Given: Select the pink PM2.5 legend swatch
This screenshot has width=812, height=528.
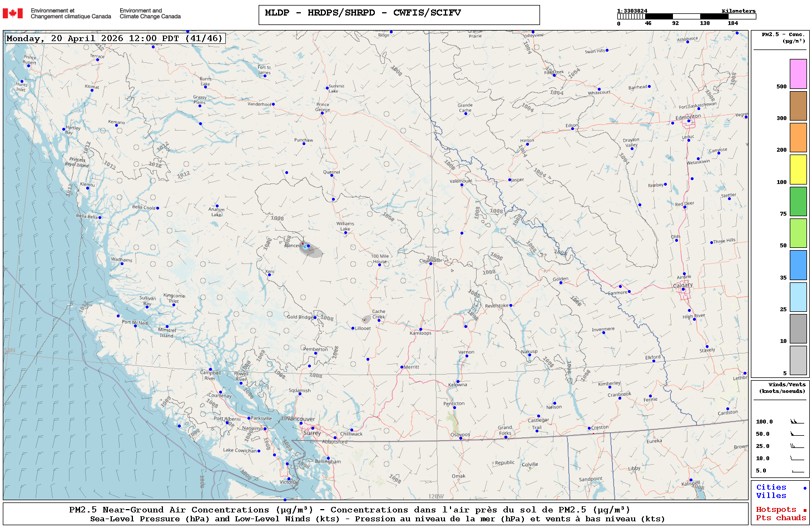Looking at the screenshot, I should click(798, 74).
